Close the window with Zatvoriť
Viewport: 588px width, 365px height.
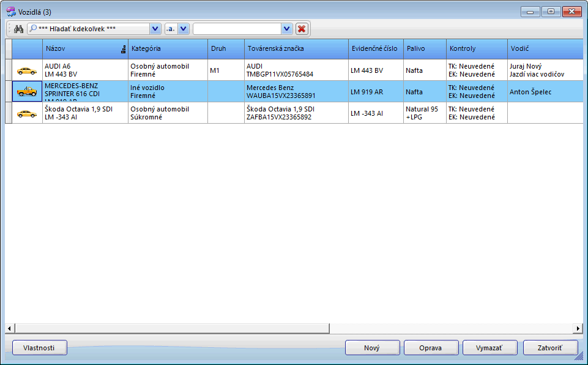[x=551, y=348]
